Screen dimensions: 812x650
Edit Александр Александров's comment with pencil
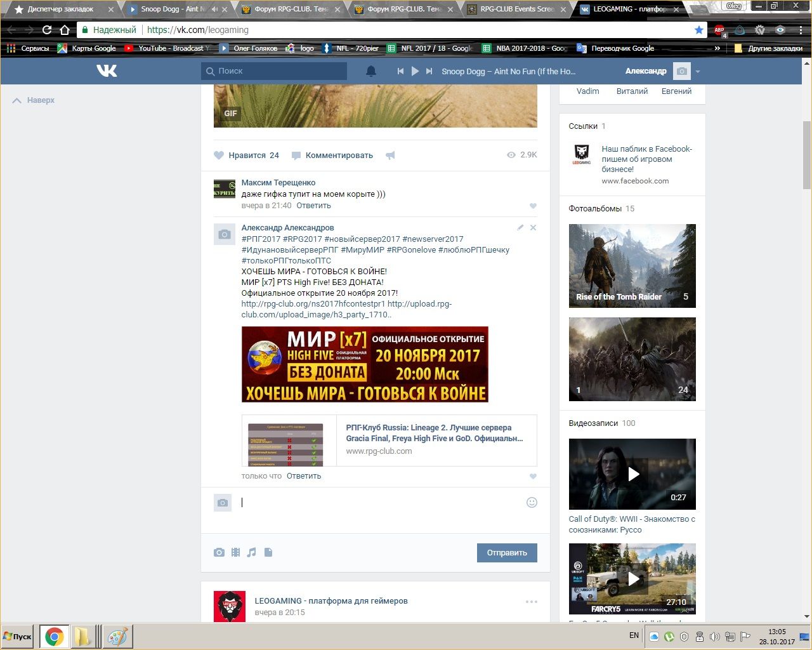[x=520, y=227]
